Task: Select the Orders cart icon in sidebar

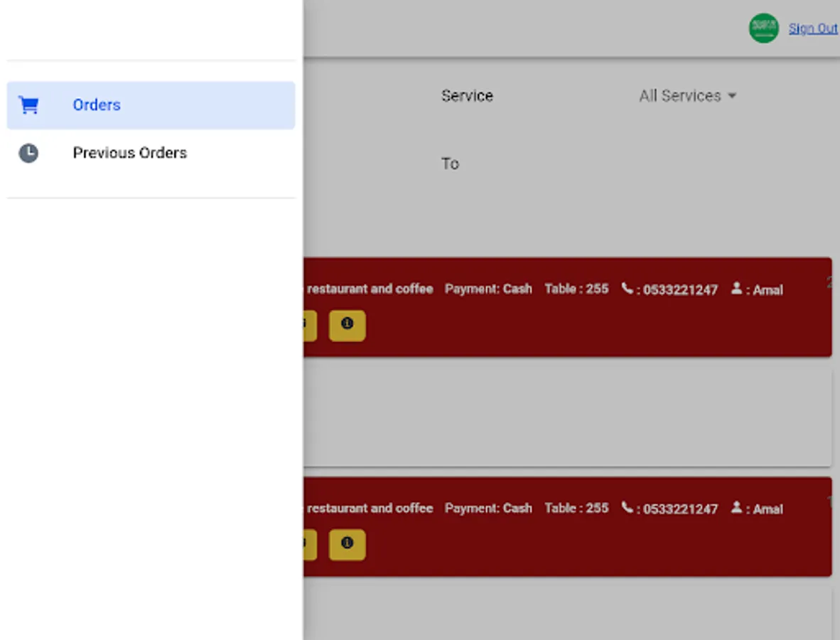Action: 28,105
